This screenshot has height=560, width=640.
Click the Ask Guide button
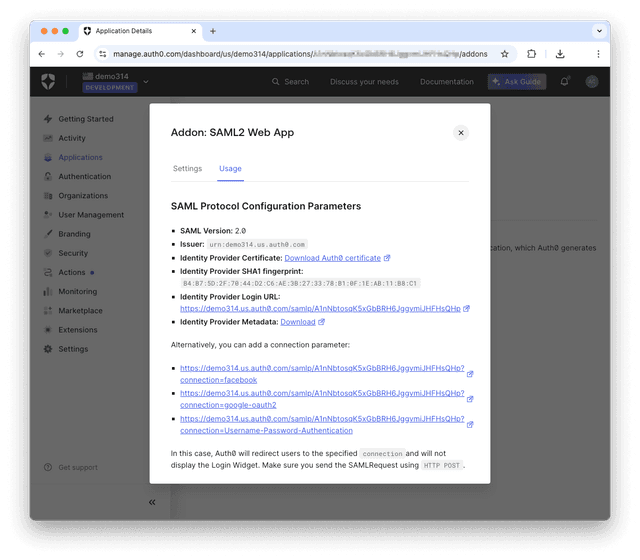pos(517,82)
